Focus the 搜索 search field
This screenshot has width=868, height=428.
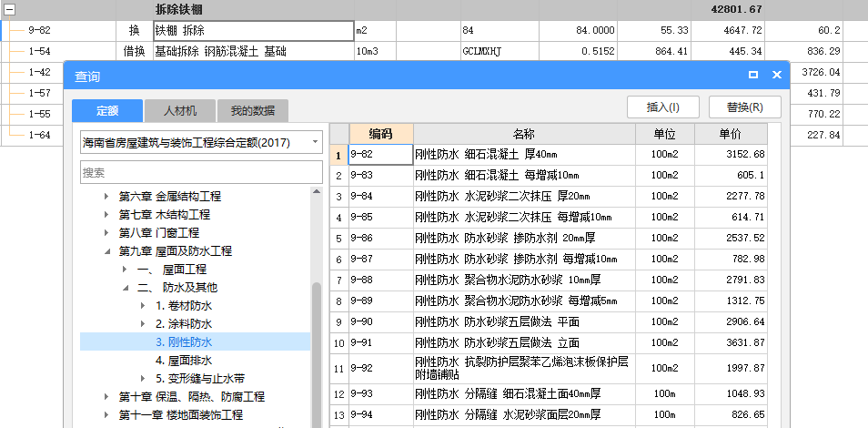point(201,172)
